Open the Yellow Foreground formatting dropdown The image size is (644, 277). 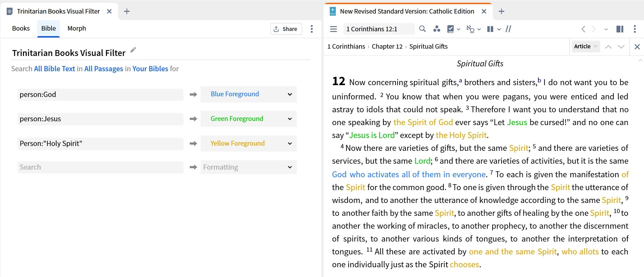(x=248, y=143)
